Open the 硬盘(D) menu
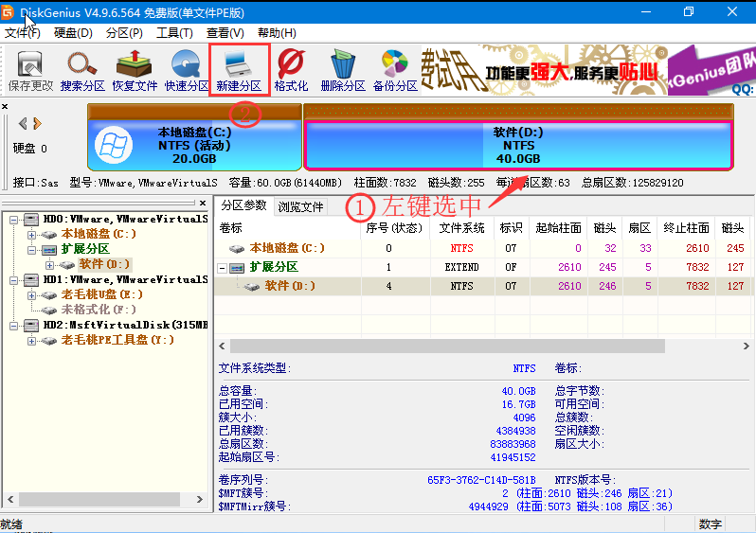 click(73, 33)
